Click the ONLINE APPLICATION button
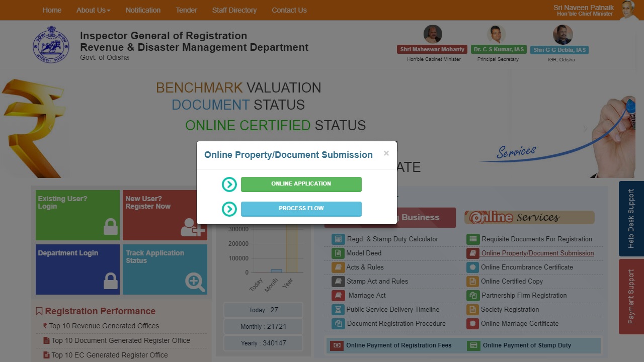The image size is (644, 362). [x=301, y=185]
